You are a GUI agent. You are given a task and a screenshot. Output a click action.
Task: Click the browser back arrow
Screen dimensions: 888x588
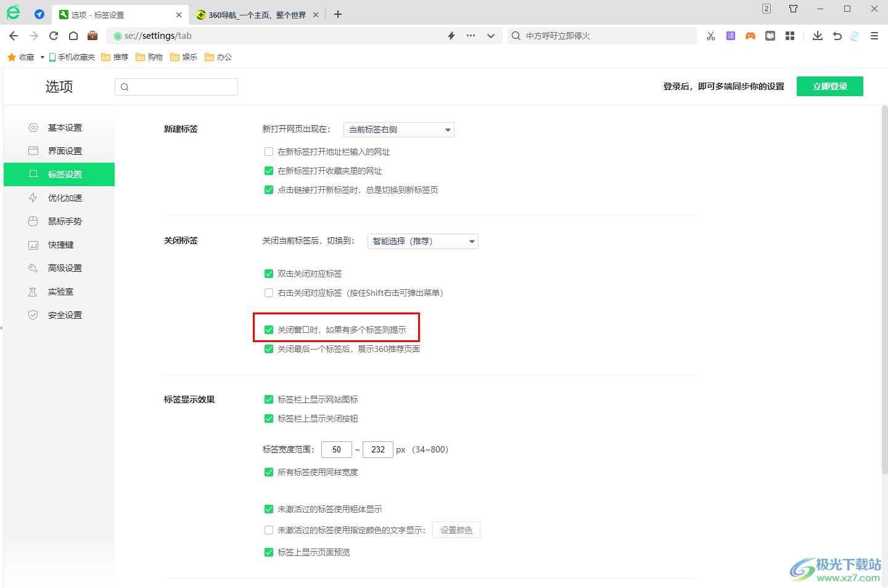pos(14,36)
